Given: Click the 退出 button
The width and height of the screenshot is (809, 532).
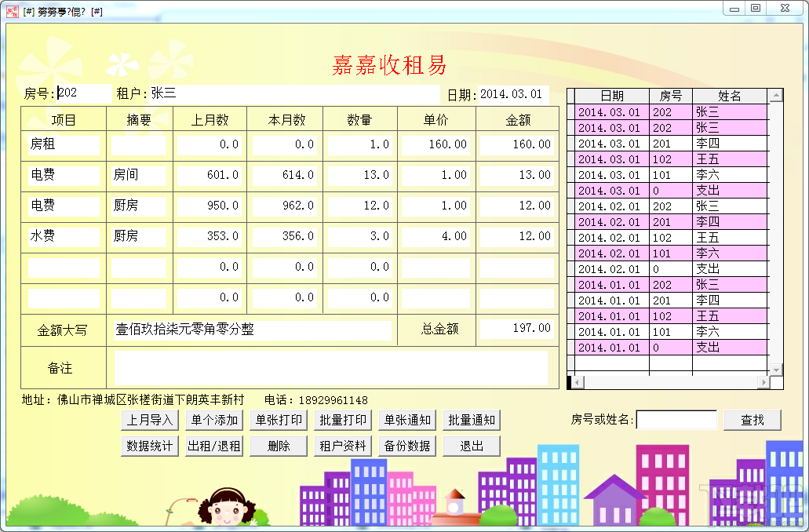Looking at the screenshot, I should [472, 446].
